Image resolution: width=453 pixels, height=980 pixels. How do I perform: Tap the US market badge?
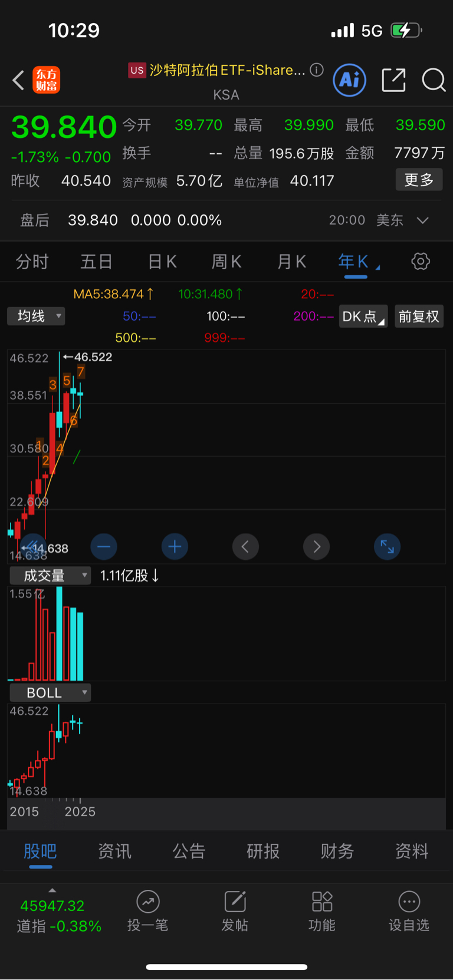click(x=137, y=70)
